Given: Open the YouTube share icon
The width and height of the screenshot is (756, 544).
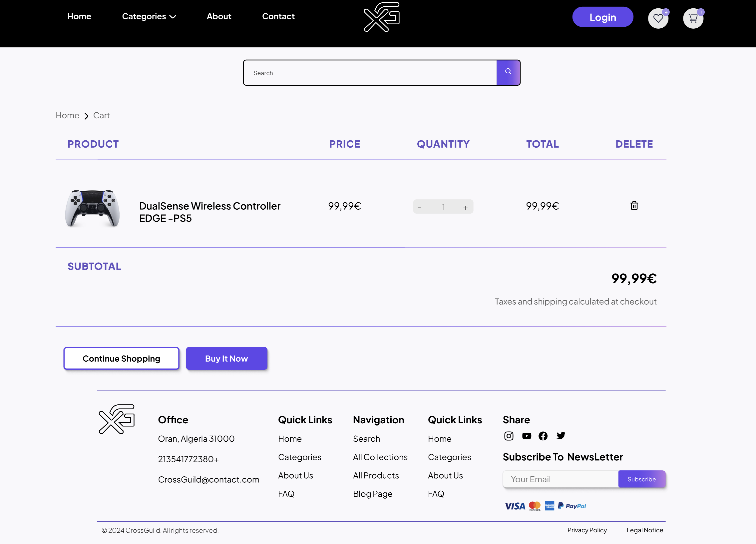Looking at the screenshot, I should [527, 436].
